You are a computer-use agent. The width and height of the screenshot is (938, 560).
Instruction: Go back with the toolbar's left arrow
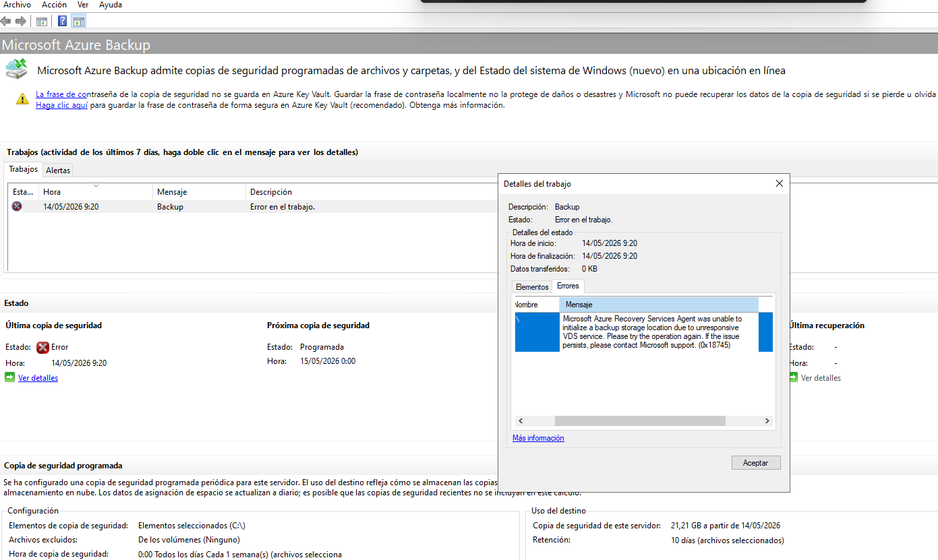[x=6, y=21]
